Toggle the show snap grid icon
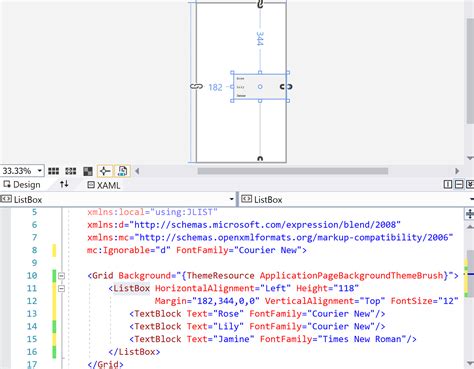Image resolution: width=474 pixels, height=369 pixels. (53, 171)
